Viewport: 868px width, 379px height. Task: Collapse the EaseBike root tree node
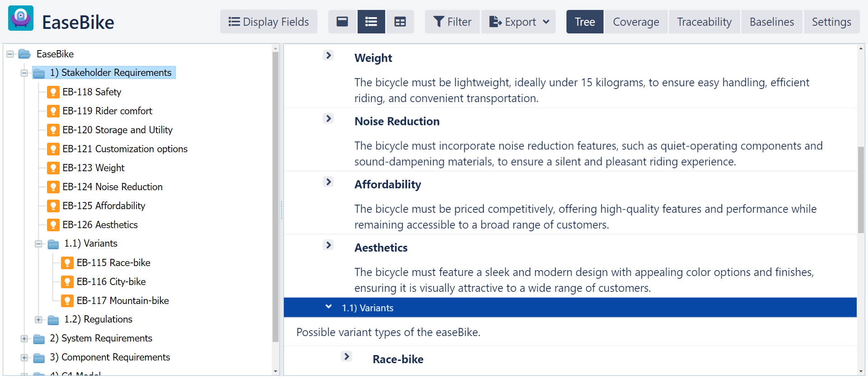pyautogui.click(x=10, y=54)
